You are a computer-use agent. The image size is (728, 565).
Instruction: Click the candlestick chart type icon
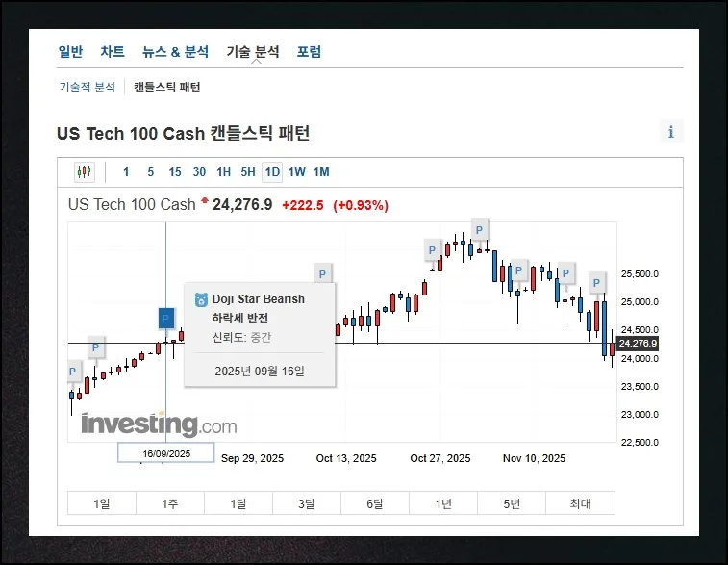[85, 172]
